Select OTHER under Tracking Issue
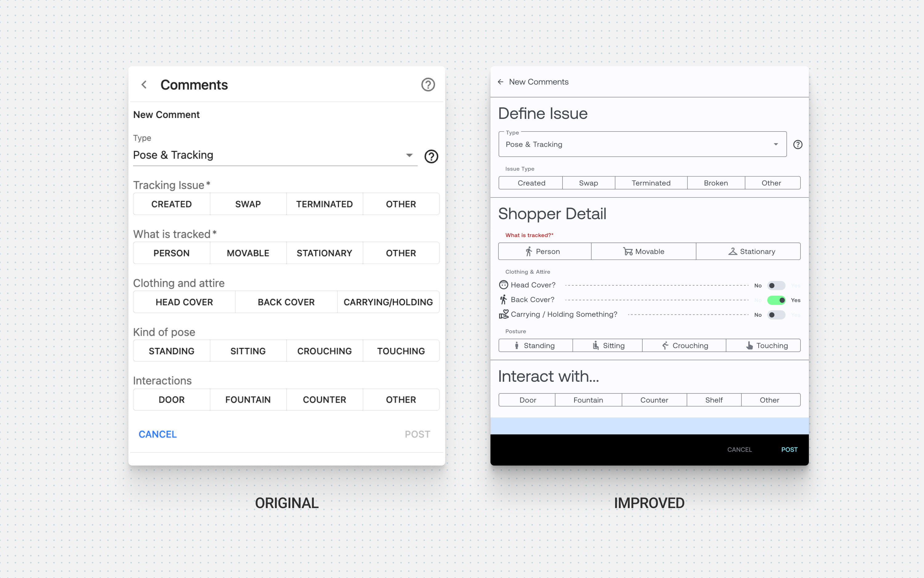 401,204
